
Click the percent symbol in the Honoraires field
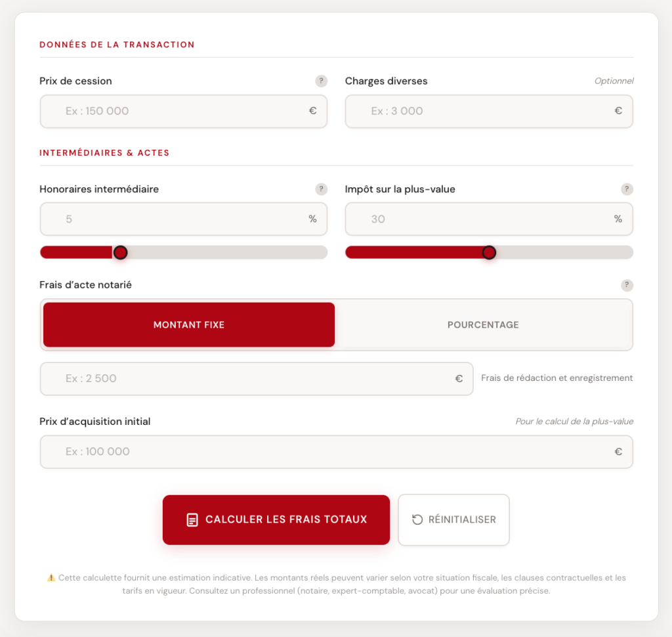coord(311,219)
